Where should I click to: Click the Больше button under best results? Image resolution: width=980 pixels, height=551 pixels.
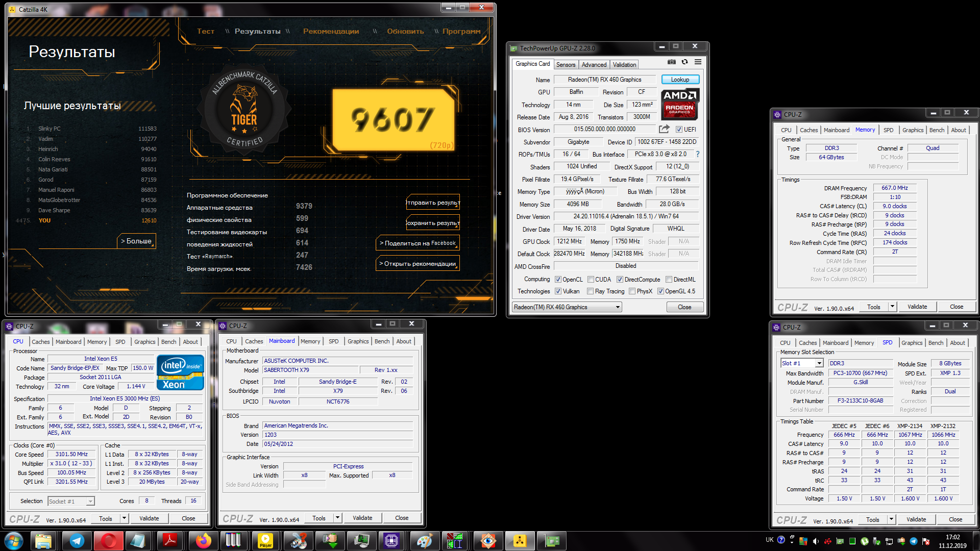(136, 241)
